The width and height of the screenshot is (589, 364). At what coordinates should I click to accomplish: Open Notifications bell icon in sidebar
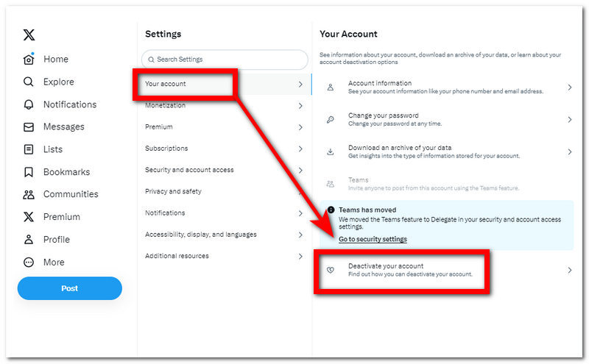coord(29,104)
